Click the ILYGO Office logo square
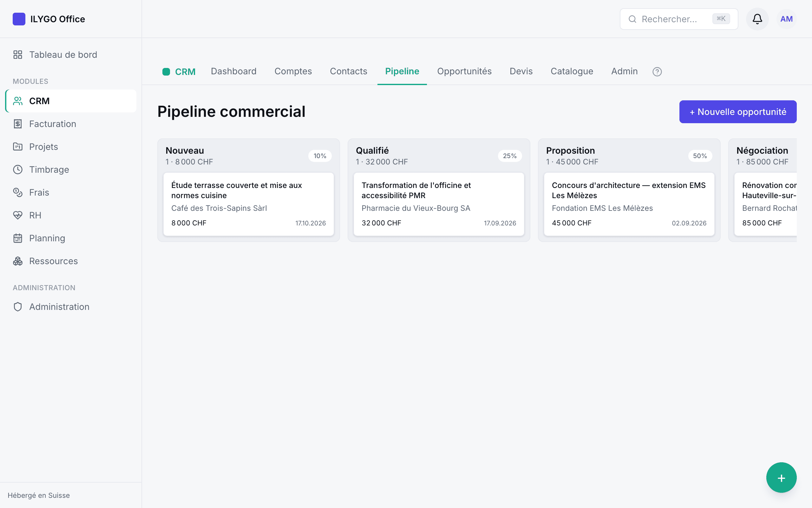This screenshot has height=508, width=812. pyautogui.click(x=19, y=19)
